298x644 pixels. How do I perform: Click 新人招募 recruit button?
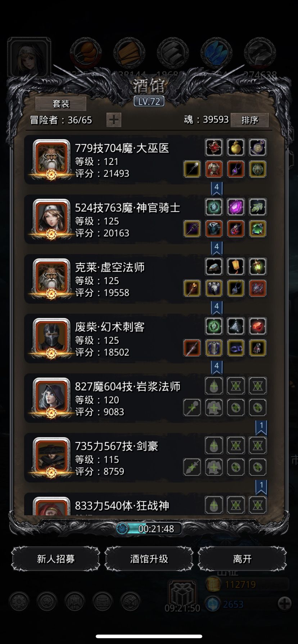(56, 559)
